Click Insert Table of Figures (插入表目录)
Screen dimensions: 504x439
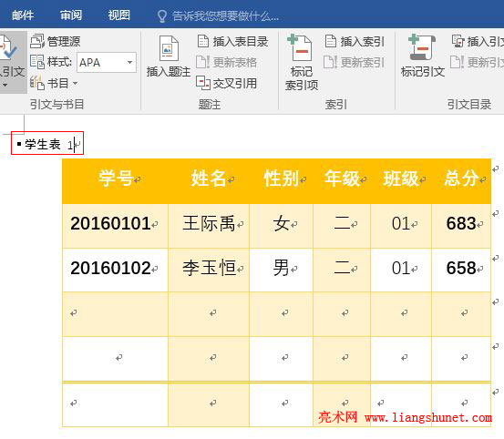(x=232, y=41)
